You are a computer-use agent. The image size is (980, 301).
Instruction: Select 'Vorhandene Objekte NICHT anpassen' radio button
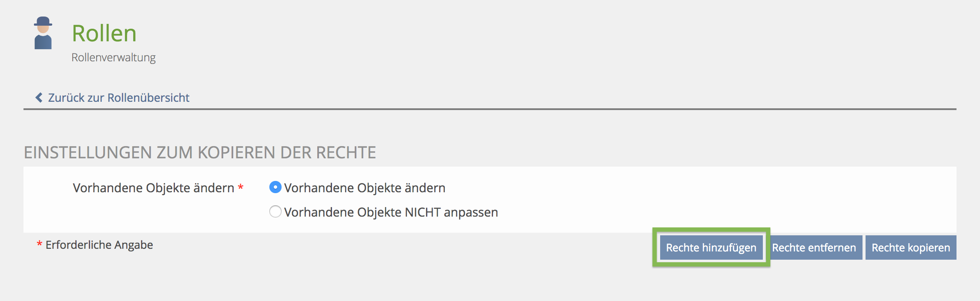click(275, 212)
